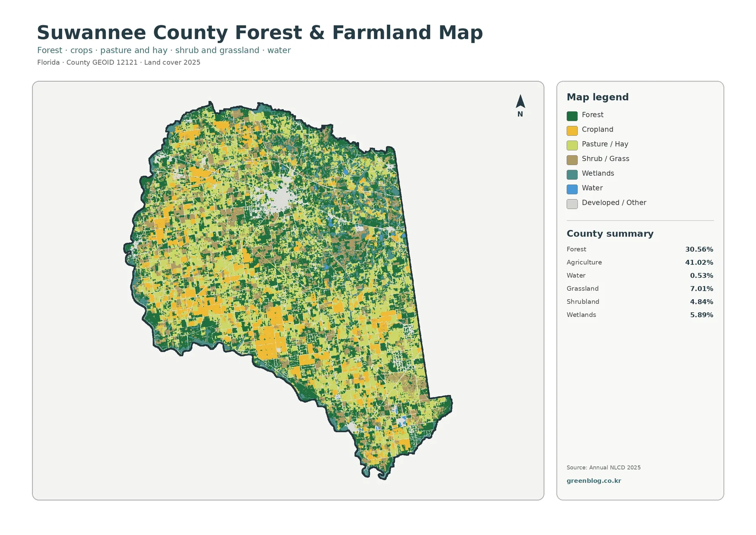Click the 'Shrubland' summary row label
Viewport: 756px width, 535px height.
(583, 302)
